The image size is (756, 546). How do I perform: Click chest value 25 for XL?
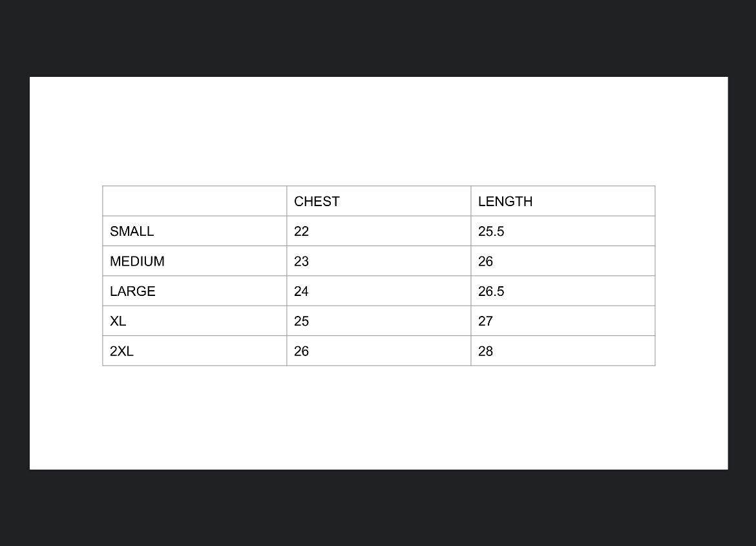302,321
